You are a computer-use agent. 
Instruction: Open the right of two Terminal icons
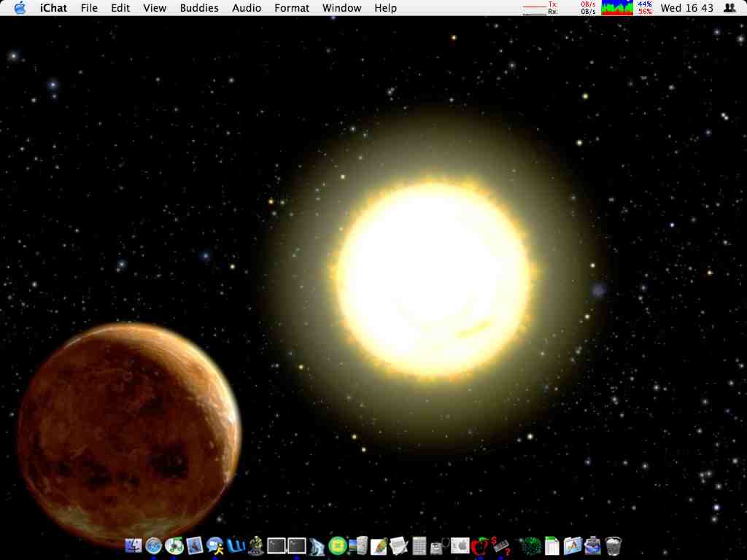click(296, 545)
